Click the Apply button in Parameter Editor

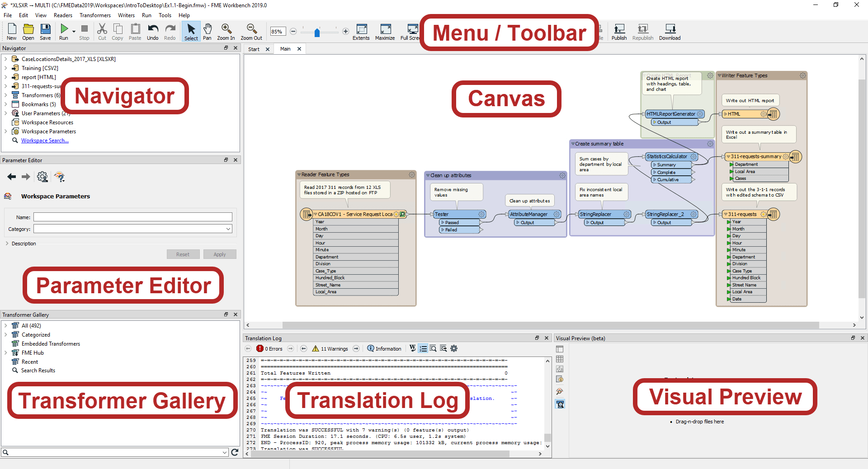click(x=220, y=254)
